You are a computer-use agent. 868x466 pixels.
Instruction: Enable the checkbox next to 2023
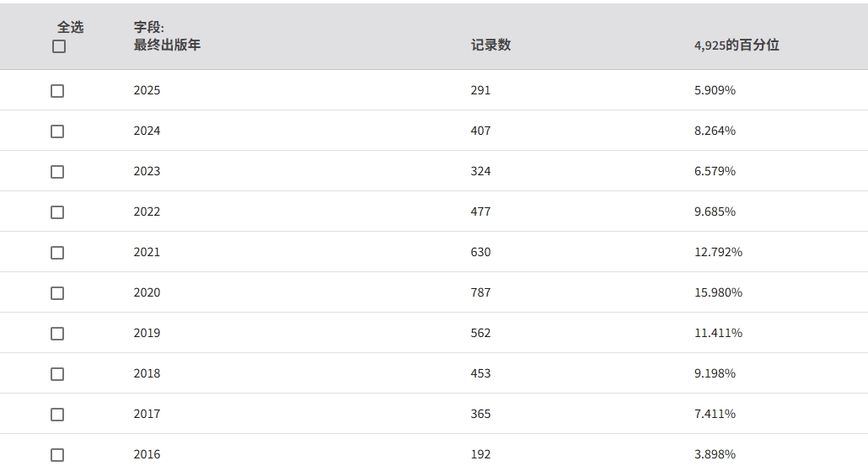57,172
